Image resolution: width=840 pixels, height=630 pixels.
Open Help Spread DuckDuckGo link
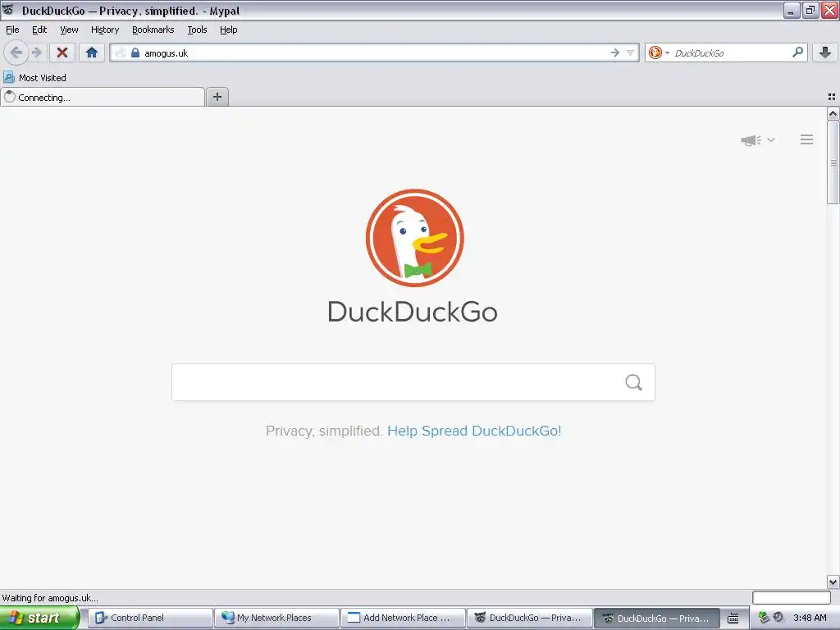click(474, 431)
